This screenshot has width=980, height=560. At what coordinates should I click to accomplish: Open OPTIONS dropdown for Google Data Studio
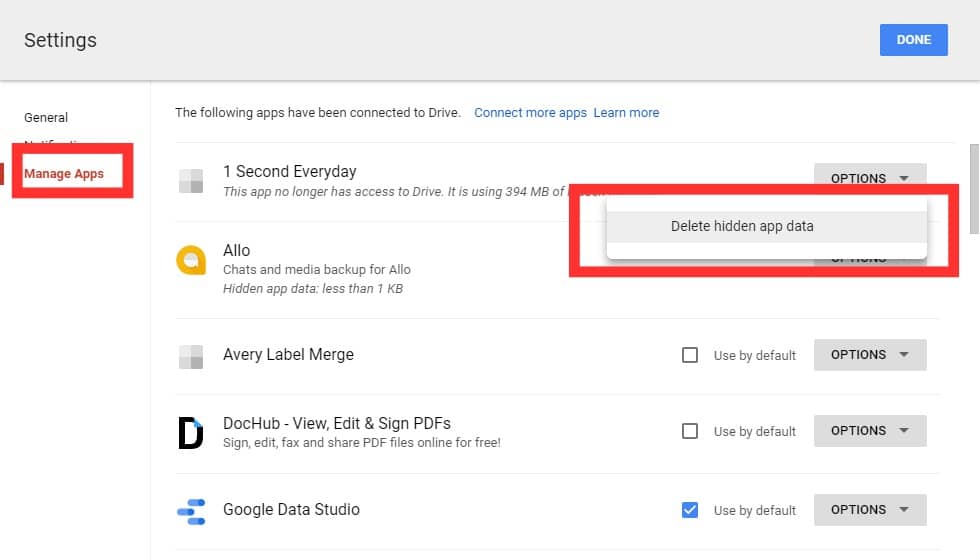869,509
